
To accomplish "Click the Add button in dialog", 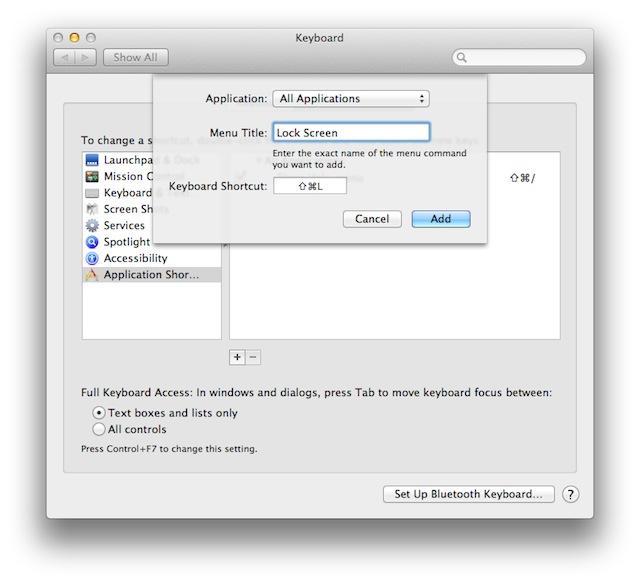I will tap(440, 219).
